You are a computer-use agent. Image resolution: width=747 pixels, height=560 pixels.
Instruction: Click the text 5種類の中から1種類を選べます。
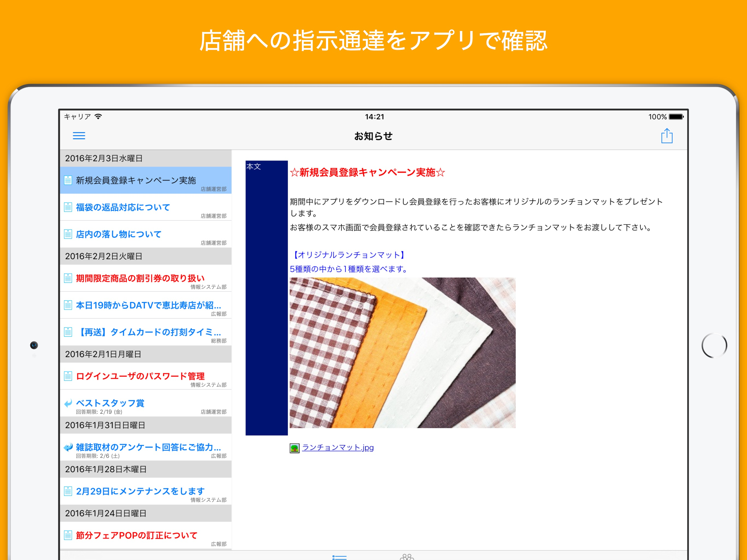coord(349,269)
